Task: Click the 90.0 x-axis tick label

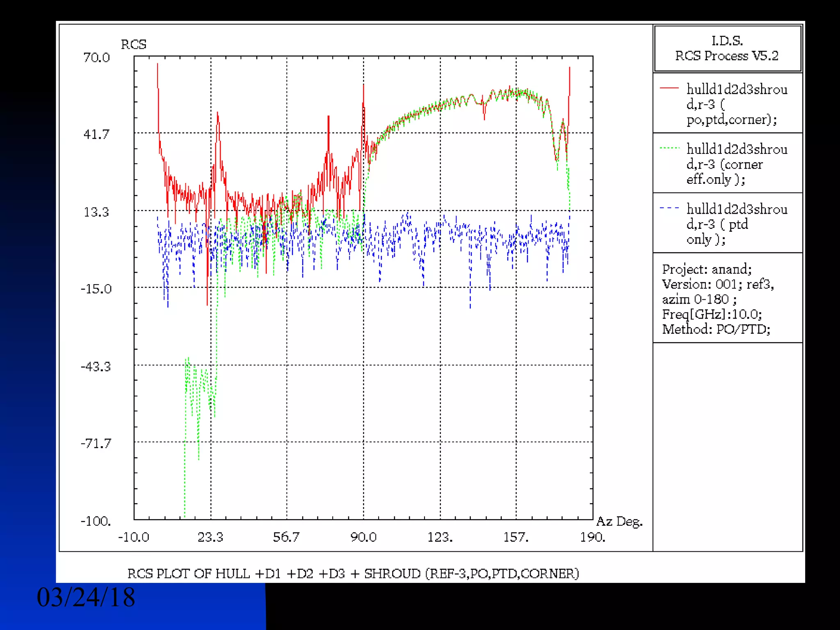Action: click(x=363, y=537)
